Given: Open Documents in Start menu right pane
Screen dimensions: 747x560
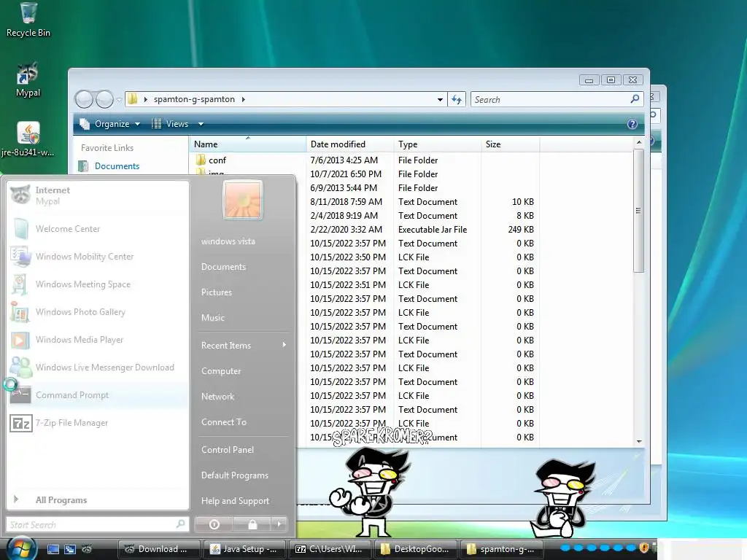Looking at the screenshot, I should (x=223, y=267).
